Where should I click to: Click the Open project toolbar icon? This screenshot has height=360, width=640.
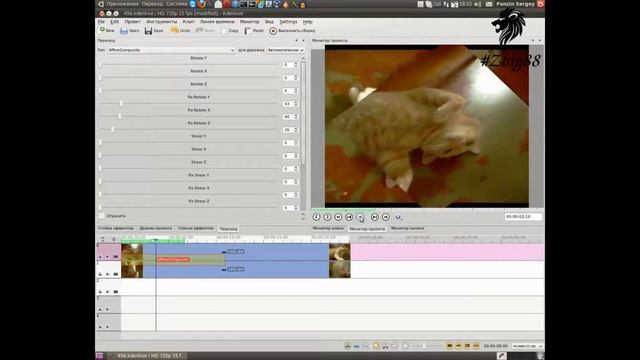coord(124,31)
